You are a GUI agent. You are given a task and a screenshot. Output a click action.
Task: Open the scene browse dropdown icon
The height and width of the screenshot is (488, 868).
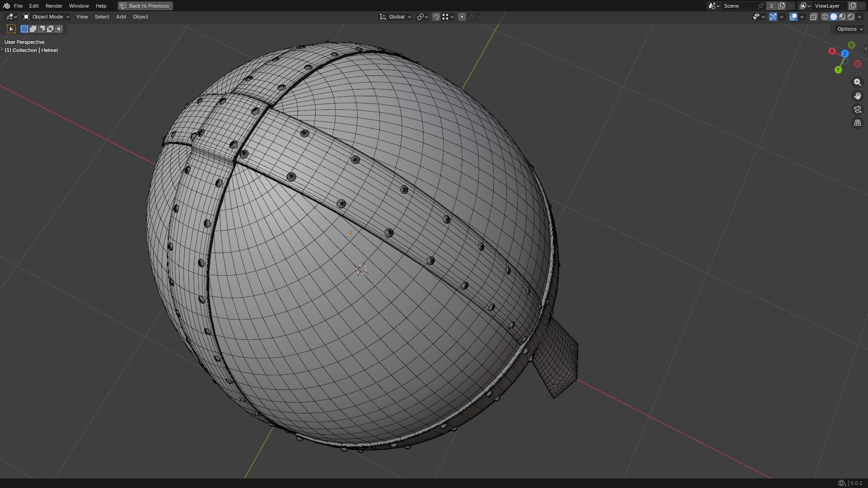tap(714, 6)
